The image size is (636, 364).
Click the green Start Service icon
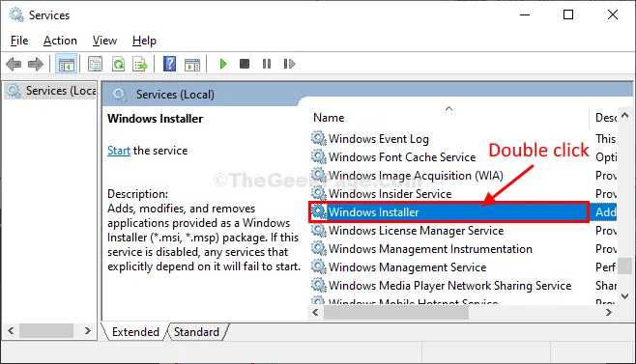point(222,64)
